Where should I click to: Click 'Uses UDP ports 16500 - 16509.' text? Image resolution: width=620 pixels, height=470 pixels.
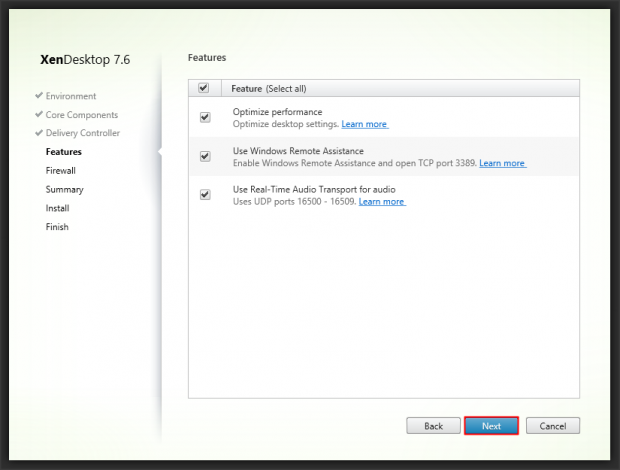click(295, 202)
